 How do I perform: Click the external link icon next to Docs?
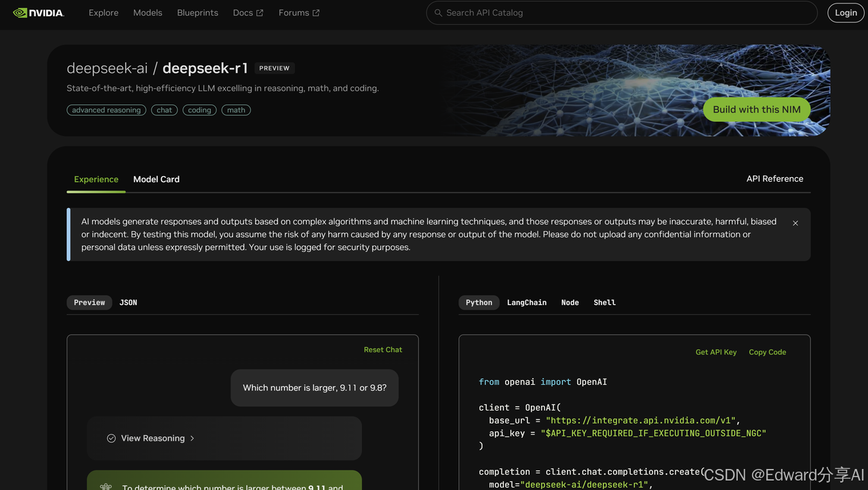pyautogui.click(x=260, y=13)
